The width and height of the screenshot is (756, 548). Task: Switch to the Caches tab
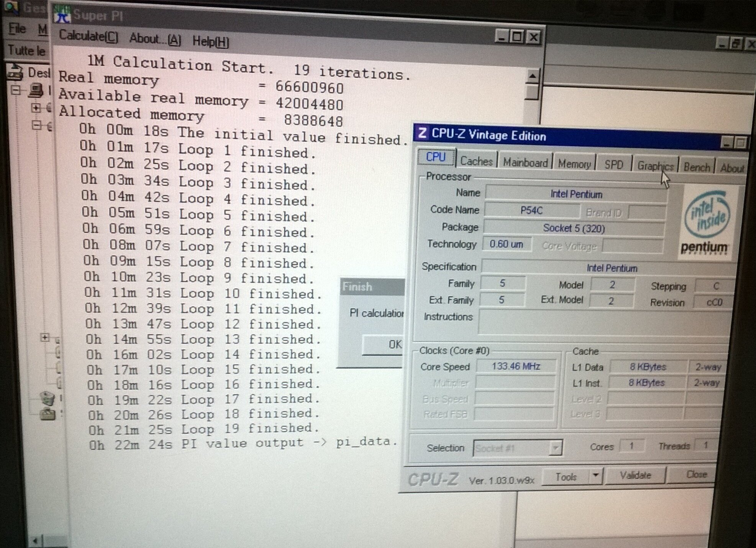pyautogui.click(x=476, y=161)
